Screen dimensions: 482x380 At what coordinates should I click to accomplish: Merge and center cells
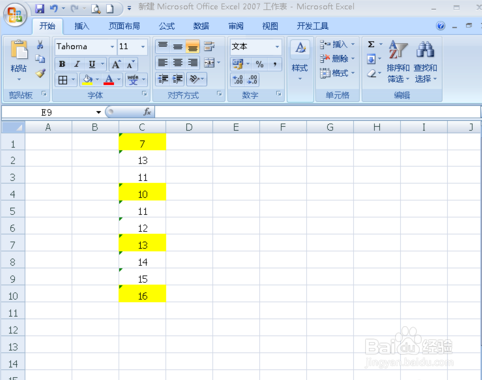pyautogui.click(x=209, y=63)
